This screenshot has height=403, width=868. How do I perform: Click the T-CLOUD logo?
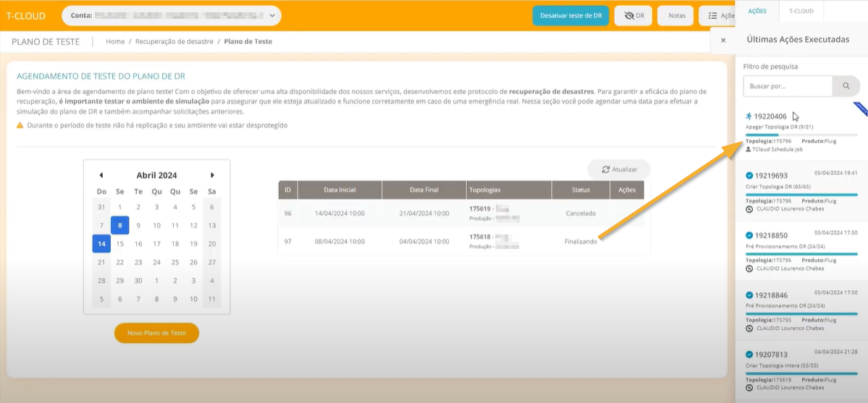(x=25, y=16)
